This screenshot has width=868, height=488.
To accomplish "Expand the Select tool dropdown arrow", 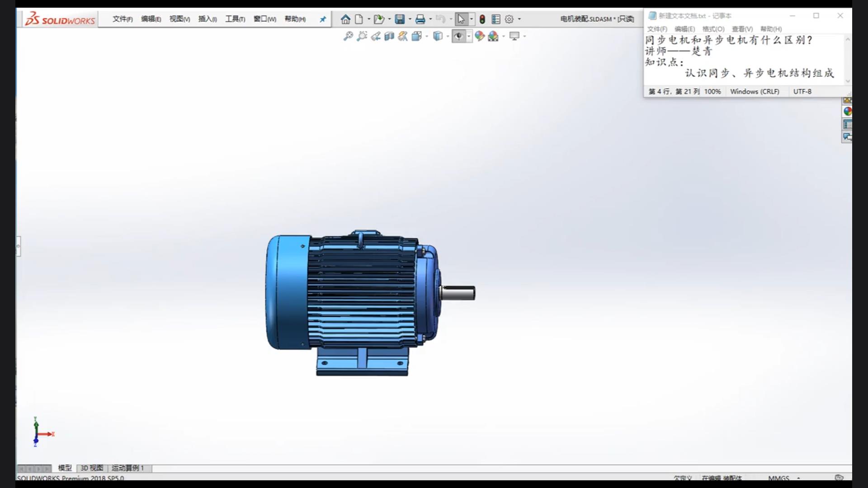I will click(472, 19).
